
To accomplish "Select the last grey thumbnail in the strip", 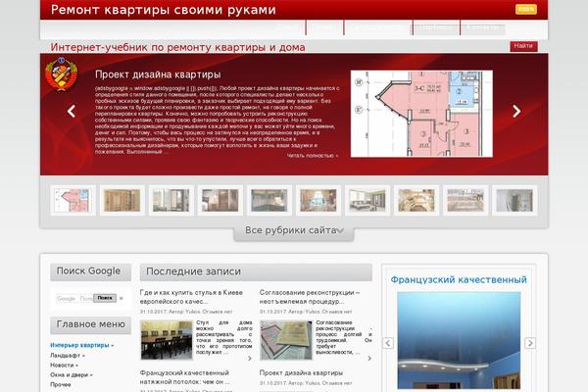I will click(514, 200).
